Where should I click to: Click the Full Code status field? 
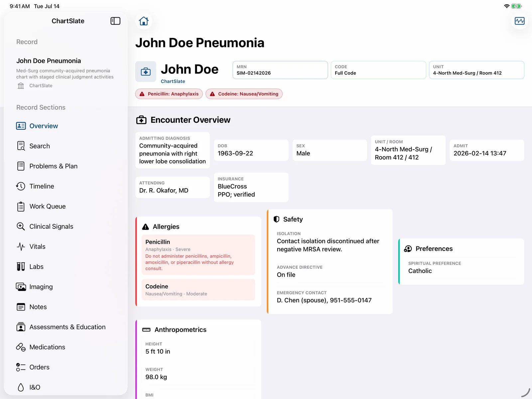tap(378, 70)
